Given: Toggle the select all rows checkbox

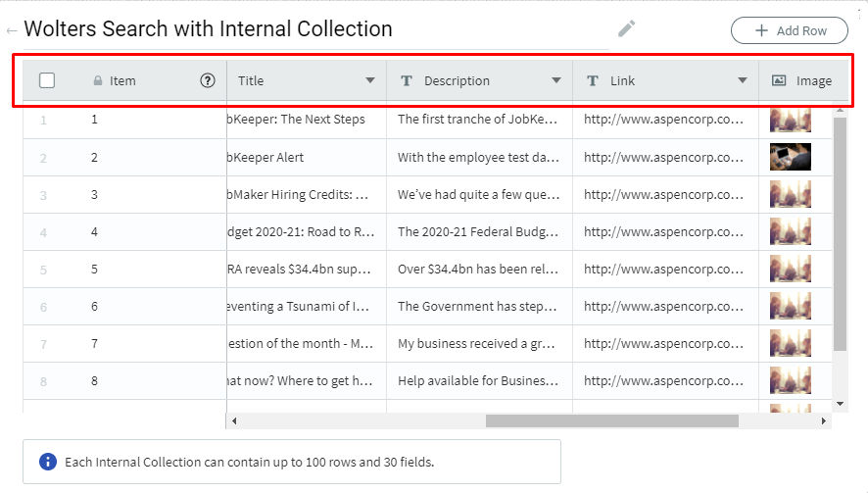Looking at the screenshot, I should [47, 81].
